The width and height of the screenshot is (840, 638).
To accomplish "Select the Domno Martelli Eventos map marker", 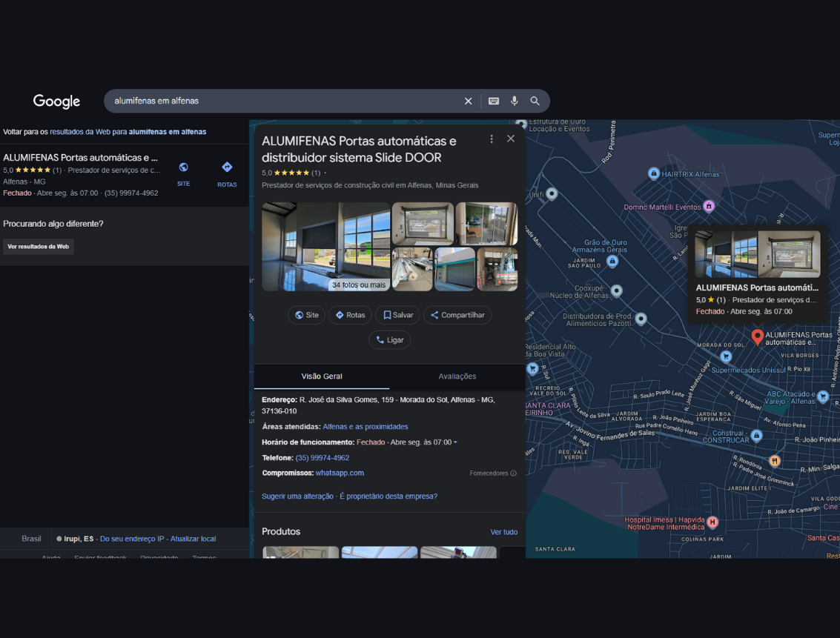I will pyautogui.click(x=709, y=206).
